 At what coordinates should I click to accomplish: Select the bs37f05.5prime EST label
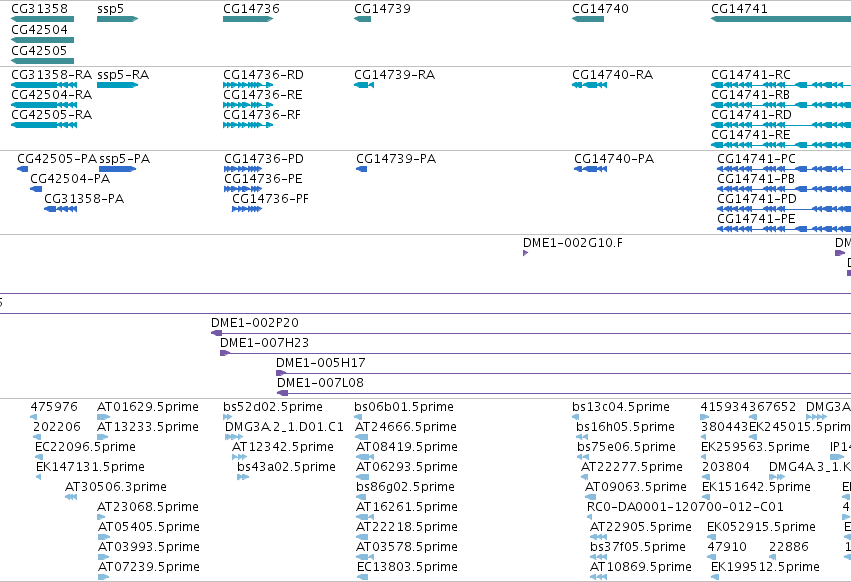pyautogui.click(x=638, y=547)
